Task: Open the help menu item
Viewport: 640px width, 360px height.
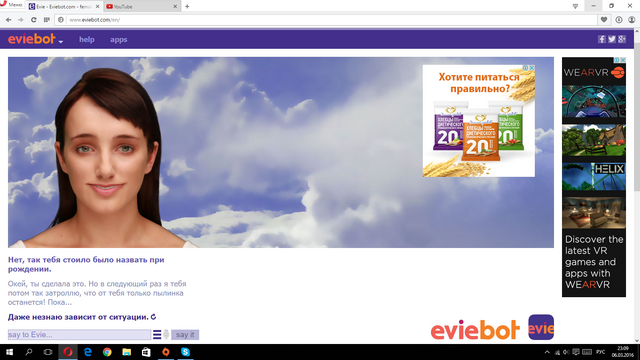Action: pyautogui.click(x=87, y=40)
